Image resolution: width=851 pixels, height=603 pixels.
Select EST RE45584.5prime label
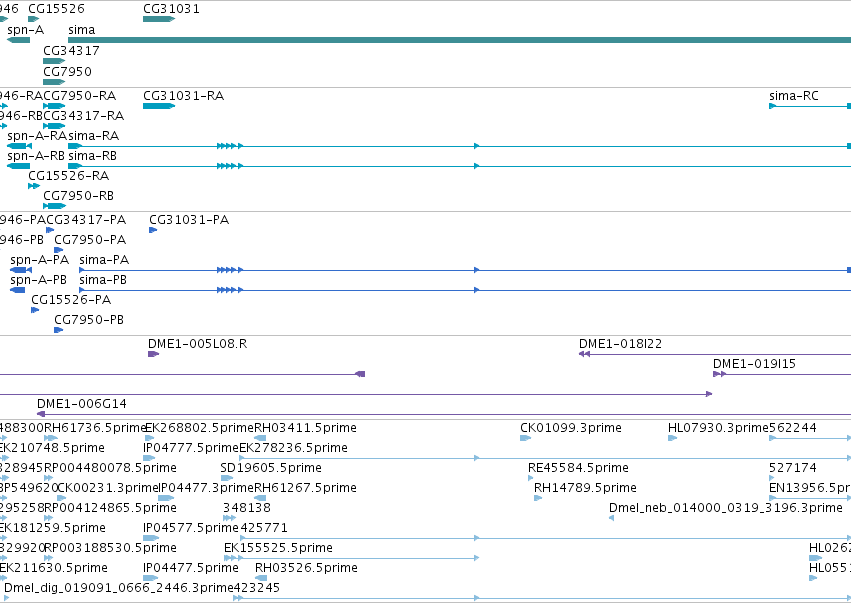578,468
